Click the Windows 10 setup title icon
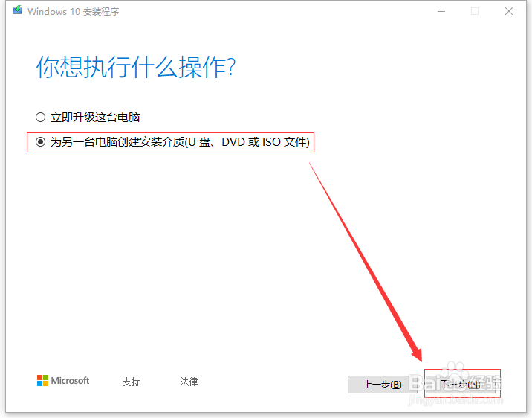Image resolution: width=532 pixels, height=418 pixels. 18,10
